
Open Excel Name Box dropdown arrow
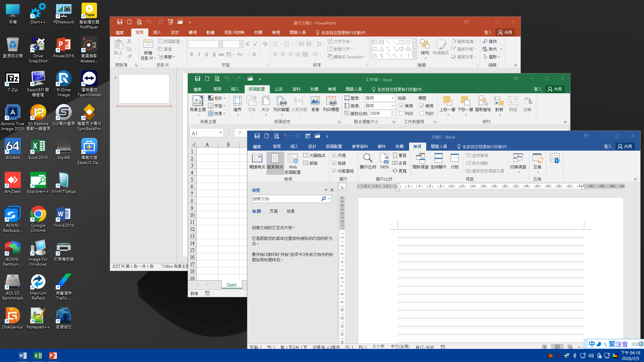[x=220, y=133]
